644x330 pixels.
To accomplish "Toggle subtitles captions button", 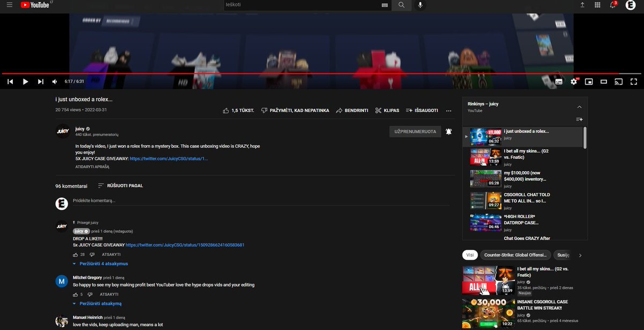I will tap(559, 82).
